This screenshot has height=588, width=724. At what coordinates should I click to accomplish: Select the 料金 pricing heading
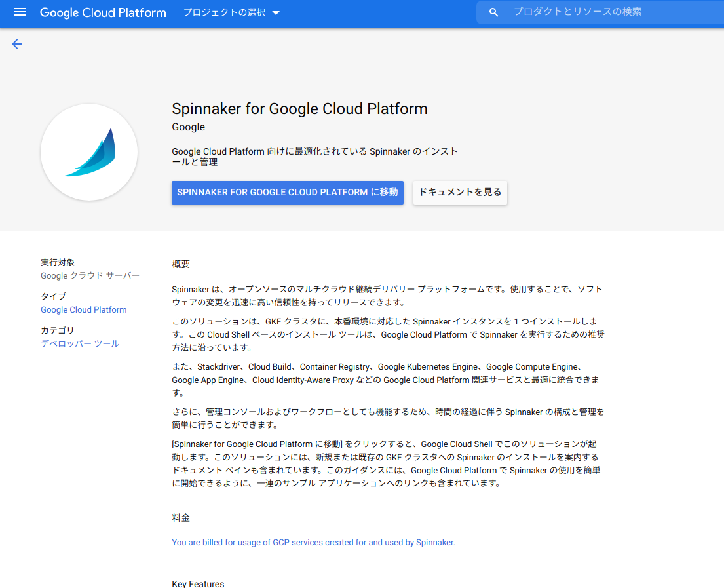click(181, 517)
